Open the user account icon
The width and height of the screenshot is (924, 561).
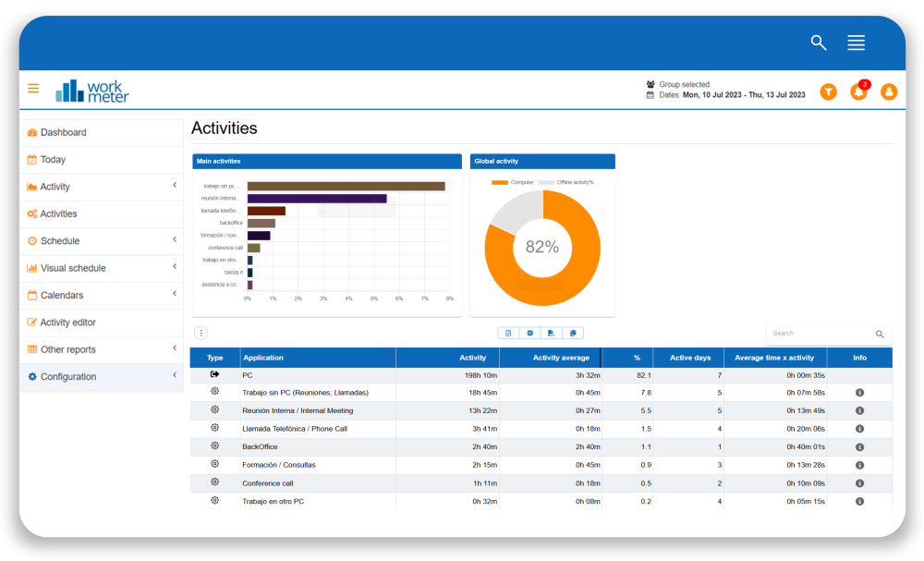(x=889, y=91)
